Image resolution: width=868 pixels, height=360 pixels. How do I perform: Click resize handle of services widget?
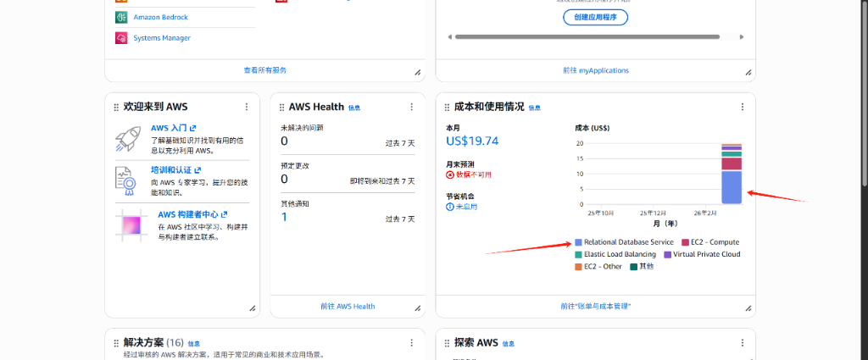tap(417, 73)
